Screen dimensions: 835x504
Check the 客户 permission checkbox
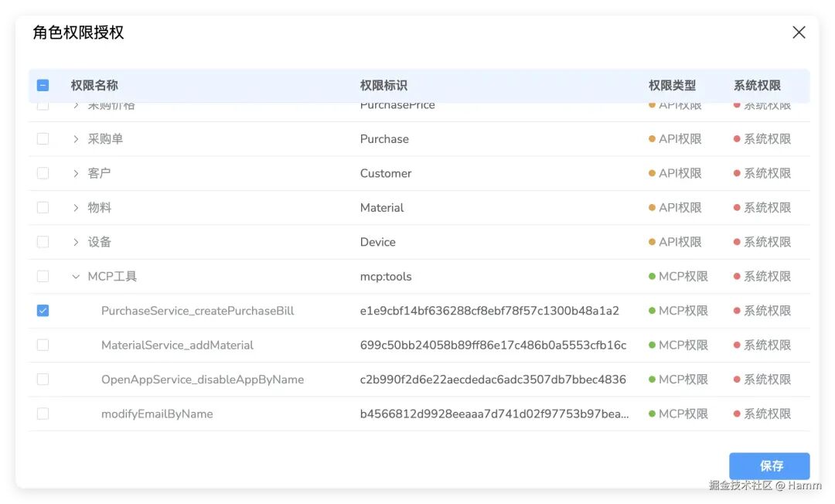coord(43,173)
